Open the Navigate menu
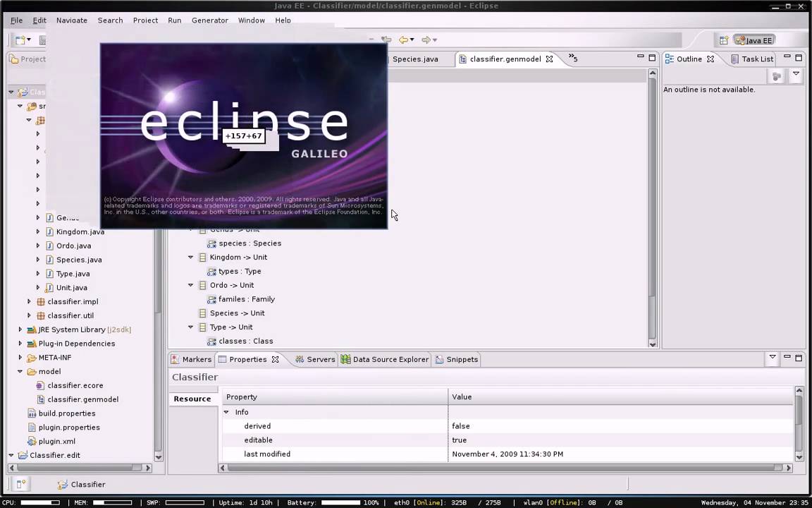This screenshot has height=508, width=812. 71,20
